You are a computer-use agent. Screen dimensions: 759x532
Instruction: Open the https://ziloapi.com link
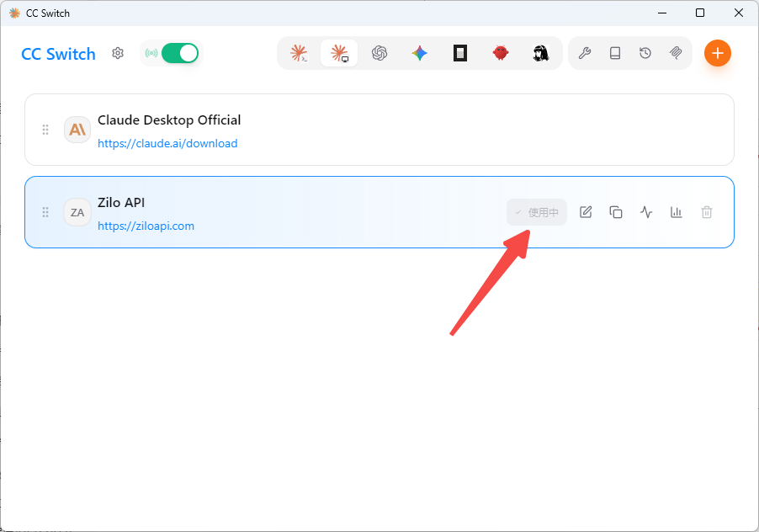pyautogui.click(x=146, y=226)
